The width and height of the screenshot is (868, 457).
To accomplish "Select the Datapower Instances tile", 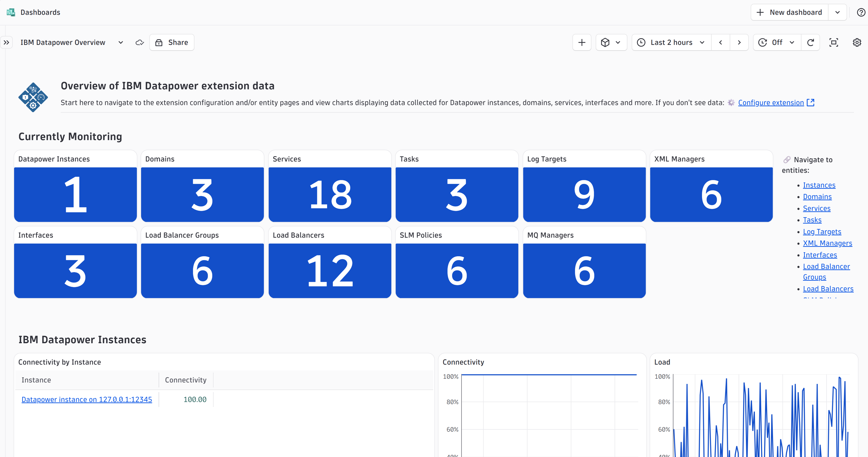I will [x=75, y=186].
